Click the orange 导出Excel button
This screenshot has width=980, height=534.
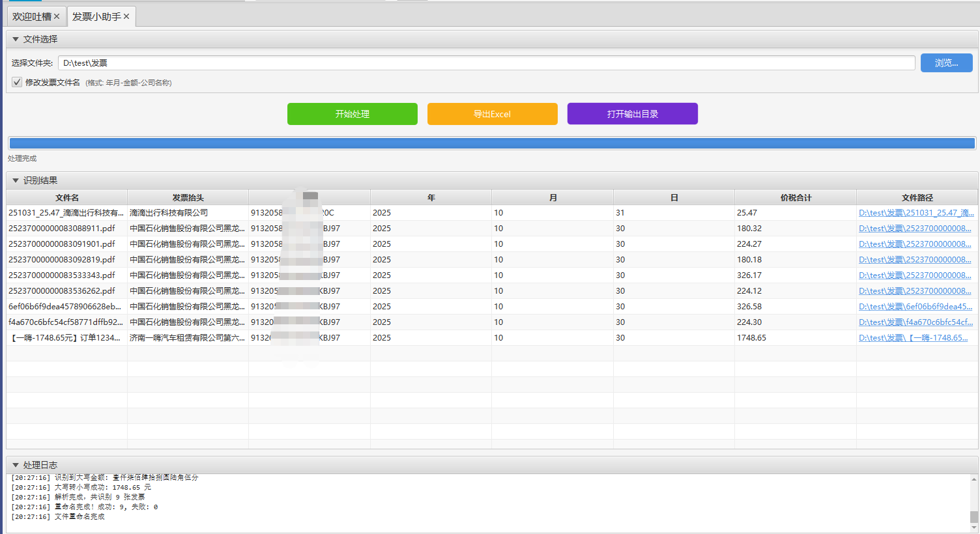point(492,114)
